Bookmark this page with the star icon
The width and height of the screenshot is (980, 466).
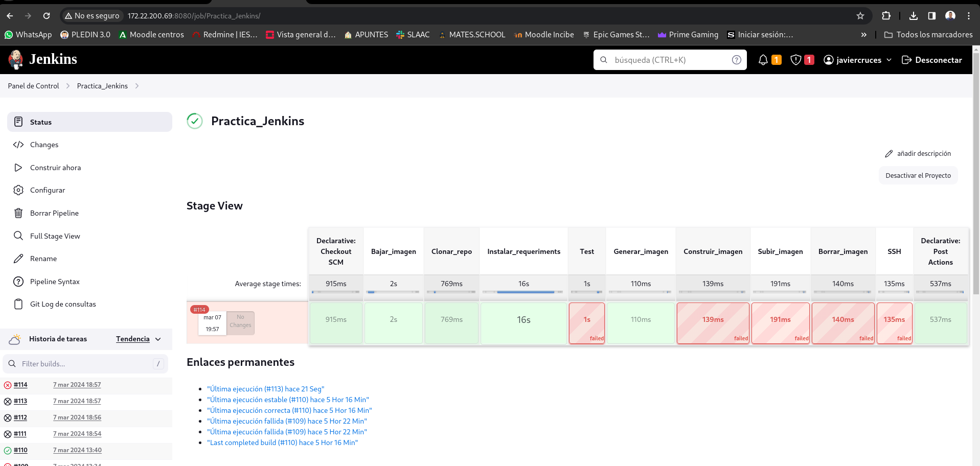[x=860, y=16]
